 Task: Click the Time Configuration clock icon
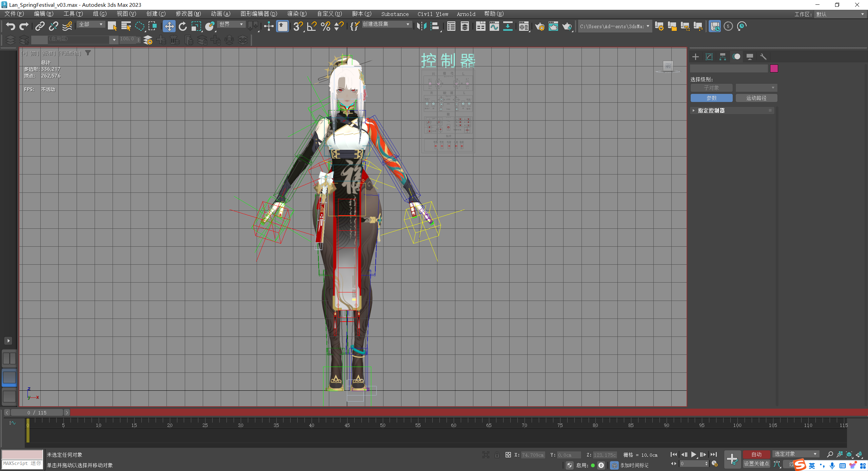tap(714, 464)
